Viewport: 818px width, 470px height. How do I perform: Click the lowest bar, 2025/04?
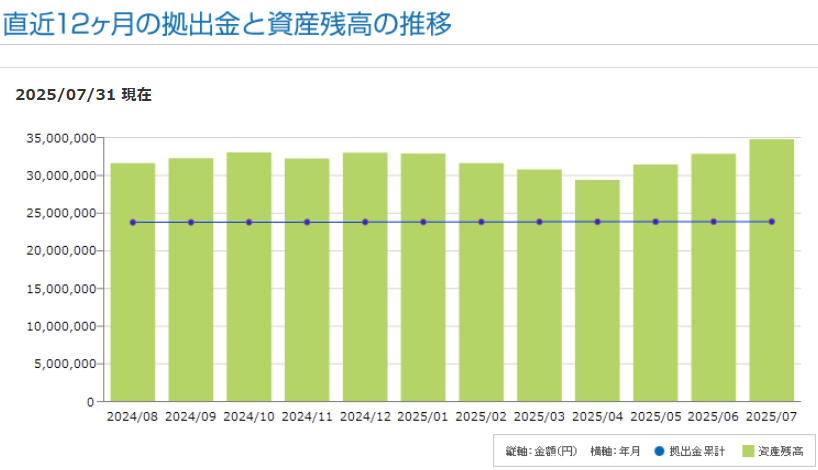click(597, 300)
